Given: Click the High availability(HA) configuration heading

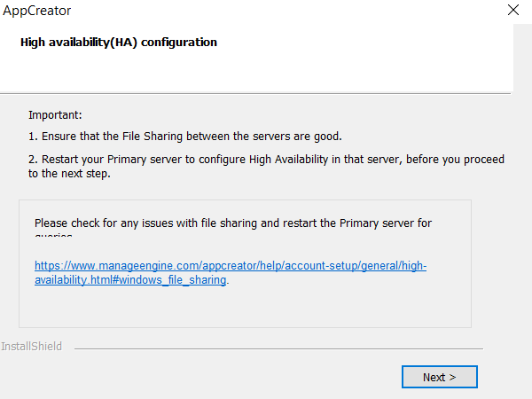Looking at the screenshot, I should pos(118,42).
